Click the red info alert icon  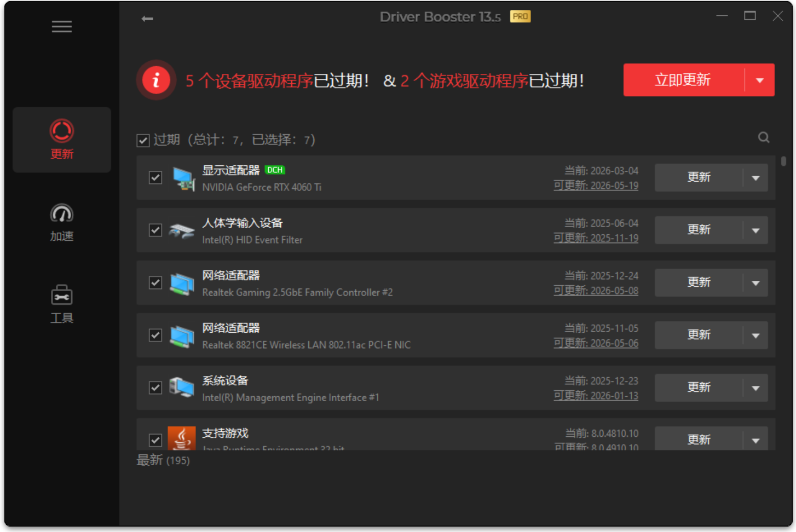(x=156, y=80)
